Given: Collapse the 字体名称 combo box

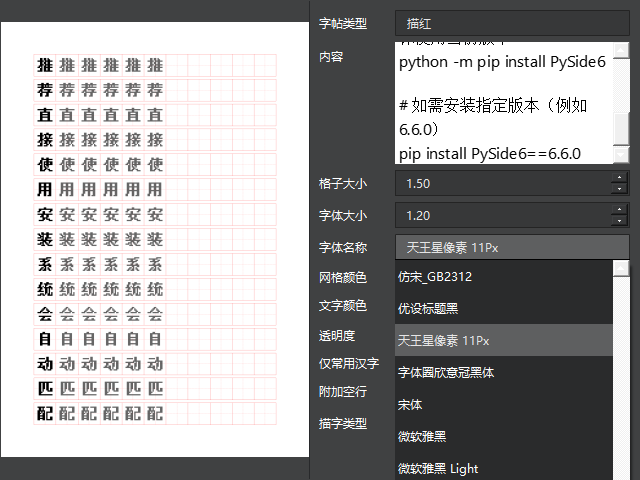Looking at the screenshot, I should click(512, 247).
